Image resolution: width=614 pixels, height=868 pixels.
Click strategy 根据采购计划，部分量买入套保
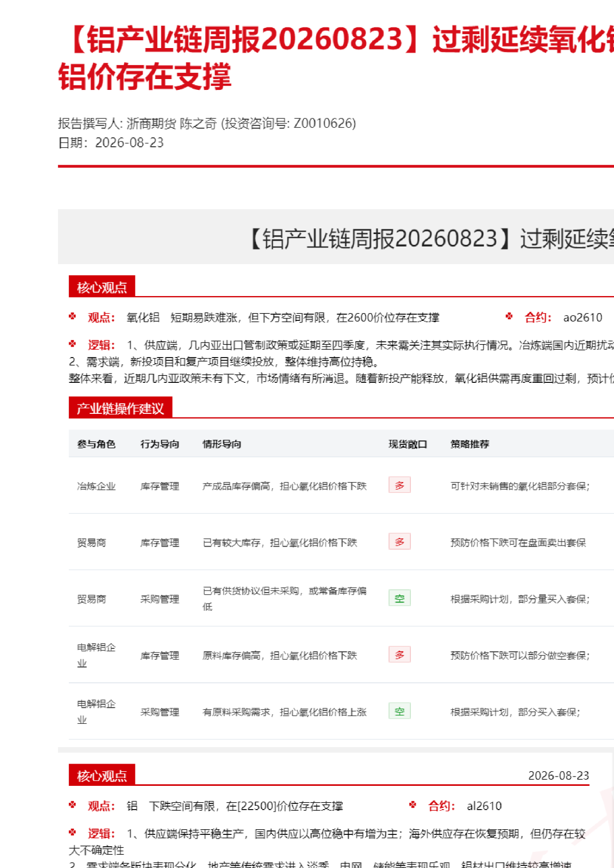click(x=520, y=599)
